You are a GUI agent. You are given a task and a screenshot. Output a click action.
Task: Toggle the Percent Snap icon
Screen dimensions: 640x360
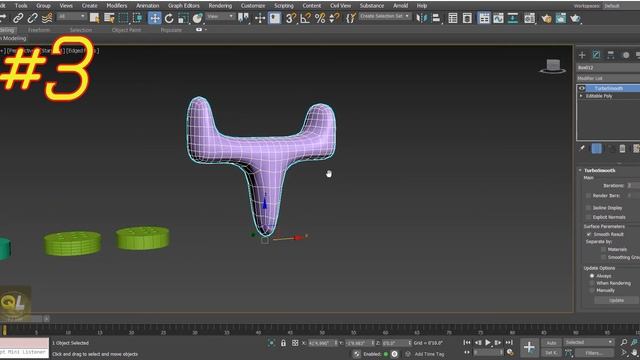coord(320,18)
